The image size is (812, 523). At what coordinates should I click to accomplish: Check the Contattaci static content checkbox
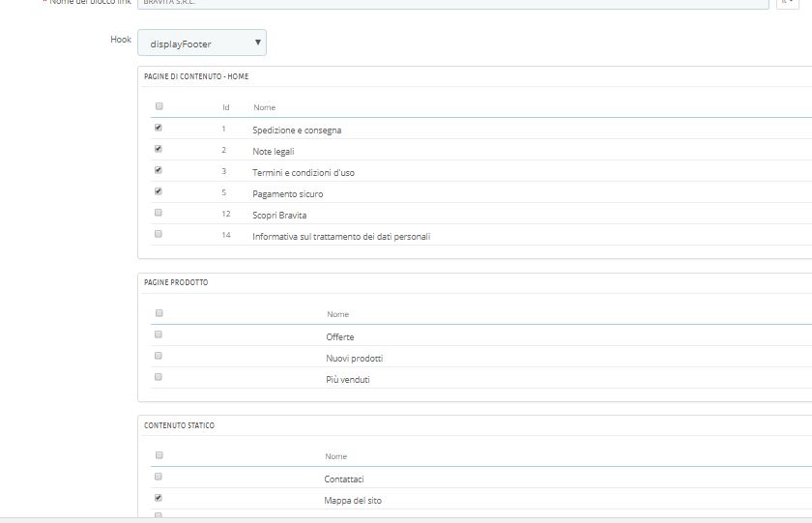point(159,477)
